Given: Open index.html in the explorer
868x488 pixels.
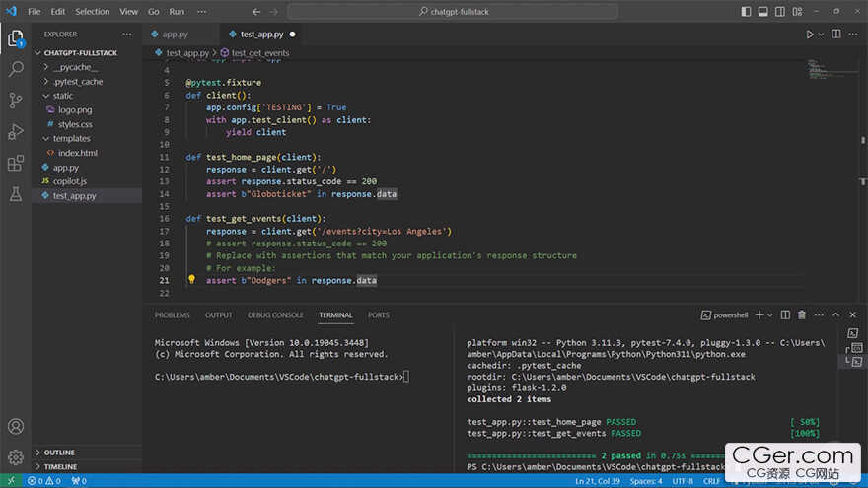Looking at the screenshot, I should (78, 153).
